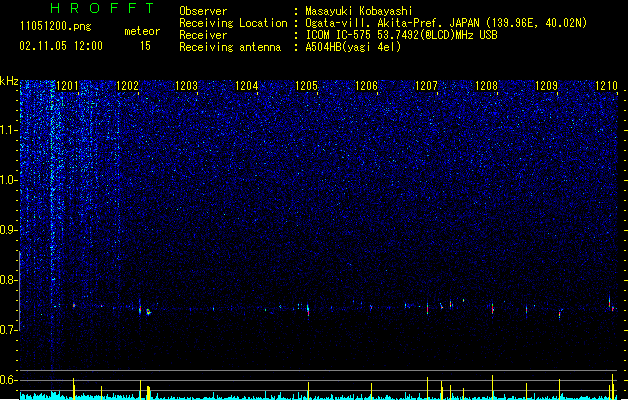Click the 1205 time marker
The width and height of the screenshot is (629, 400).
tap(307, 86)
